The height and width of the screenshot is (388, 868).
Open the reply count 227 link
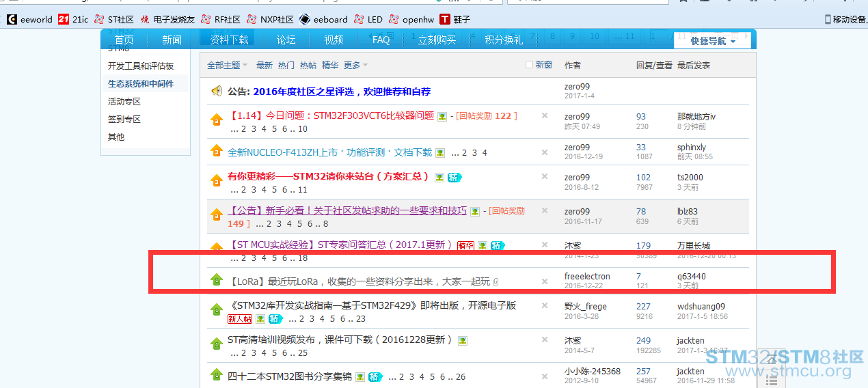coord(643,307)
